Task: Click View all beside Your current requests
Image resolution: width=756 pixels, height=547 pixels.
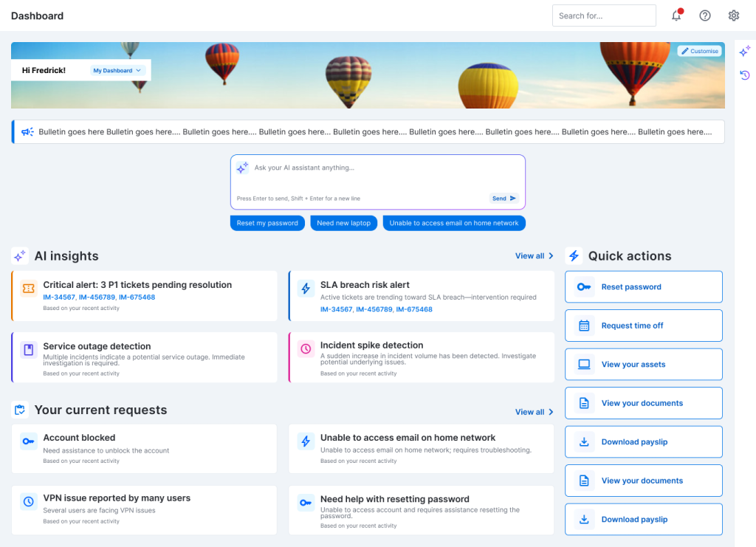Action: tap(535, 412)
